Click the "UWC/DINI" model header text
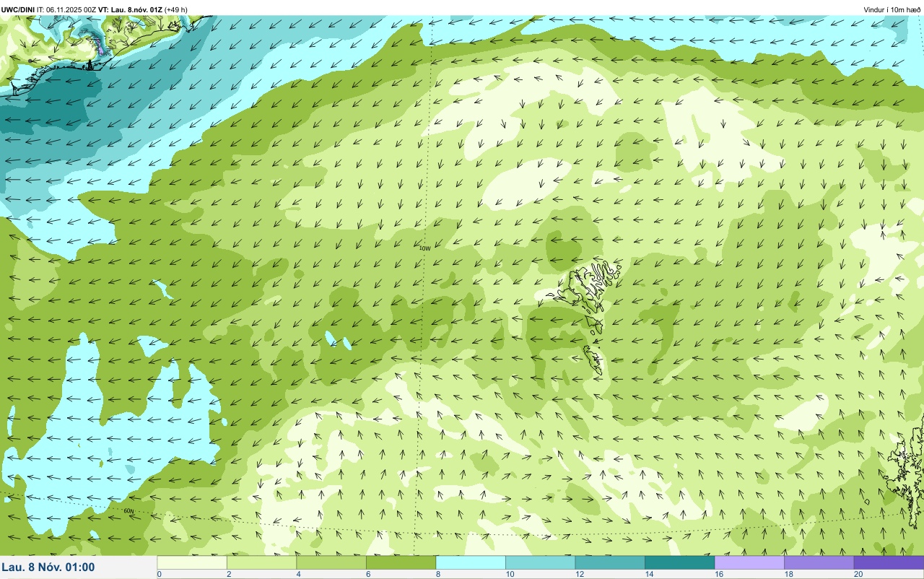Screen dimensions: 924x579 point(18,9)
